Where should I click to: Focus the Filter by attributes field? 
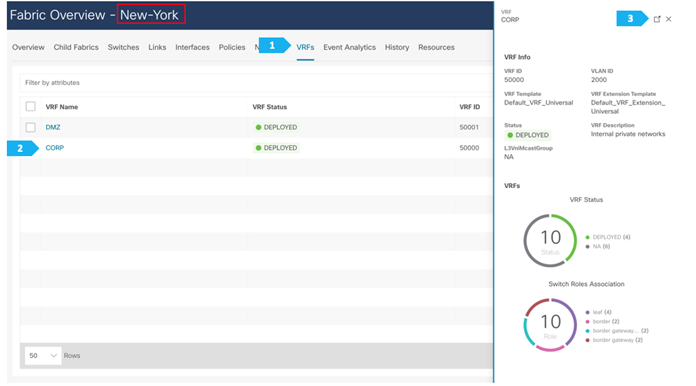tap(257, 83)
